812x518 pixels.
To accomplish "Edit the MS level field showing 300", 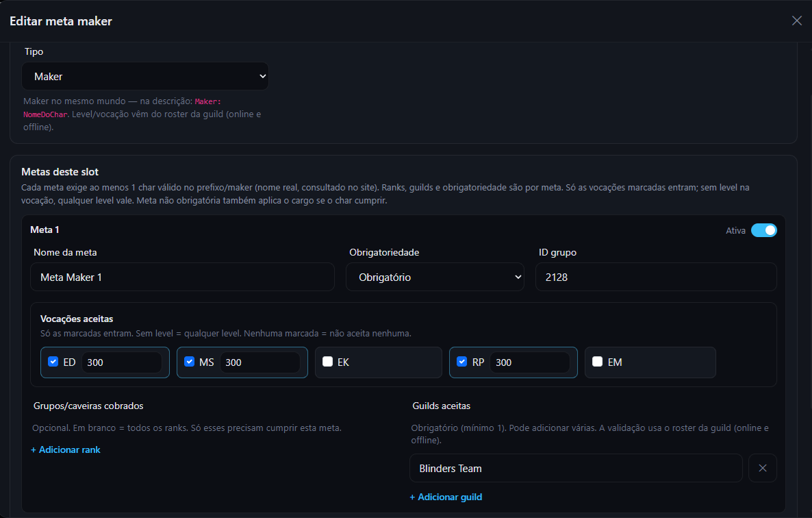I will click(260, 362).
